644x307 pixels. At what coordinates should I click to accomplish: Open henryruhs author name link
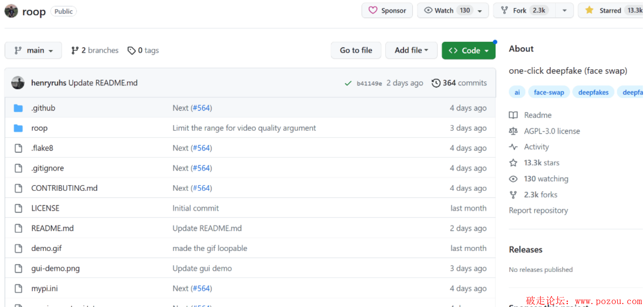pos(49,83)
